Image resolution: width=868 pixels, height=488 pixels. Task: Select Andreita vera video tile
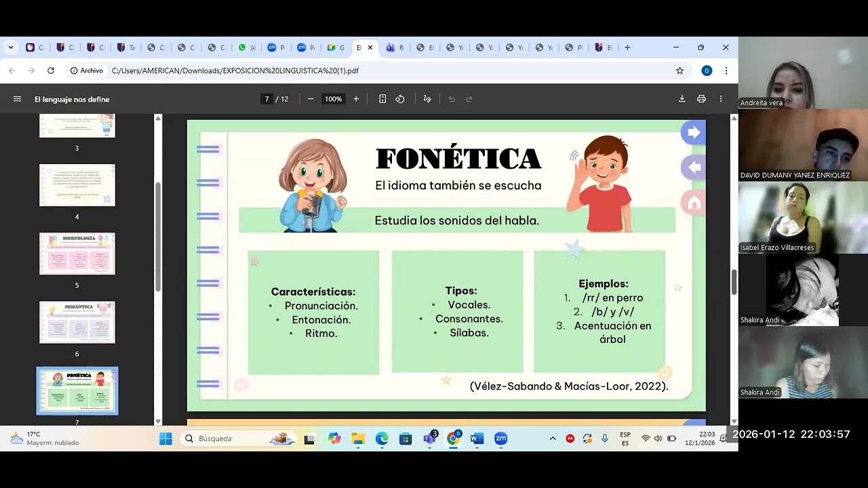[803, 73]
